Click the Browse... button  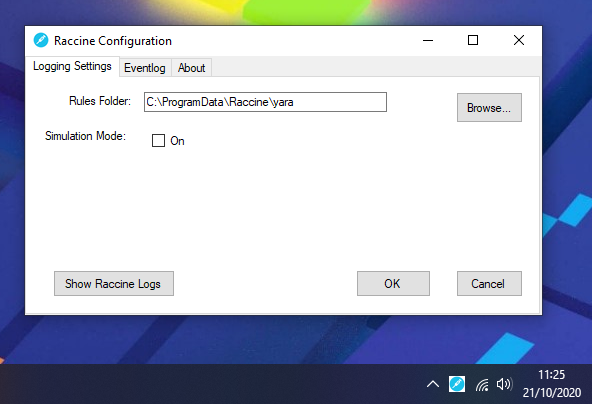coord(489,108)
